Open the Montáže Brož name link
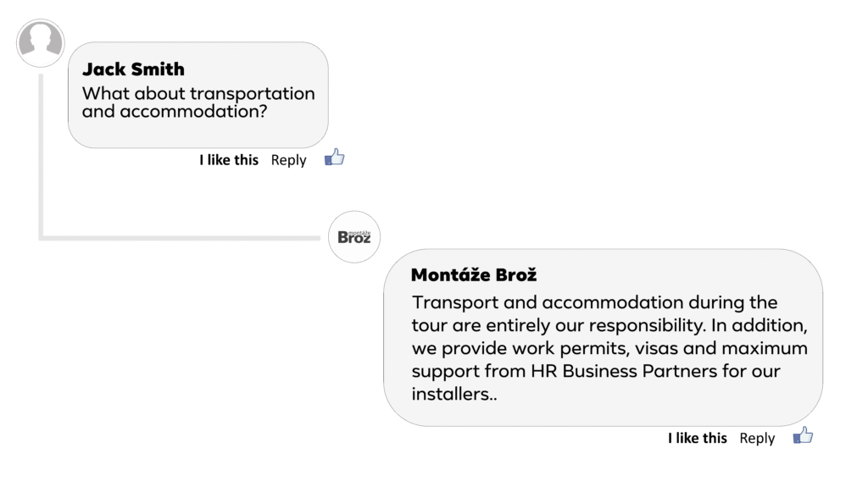This screenshot has width=868, height=498. [474, 275]
